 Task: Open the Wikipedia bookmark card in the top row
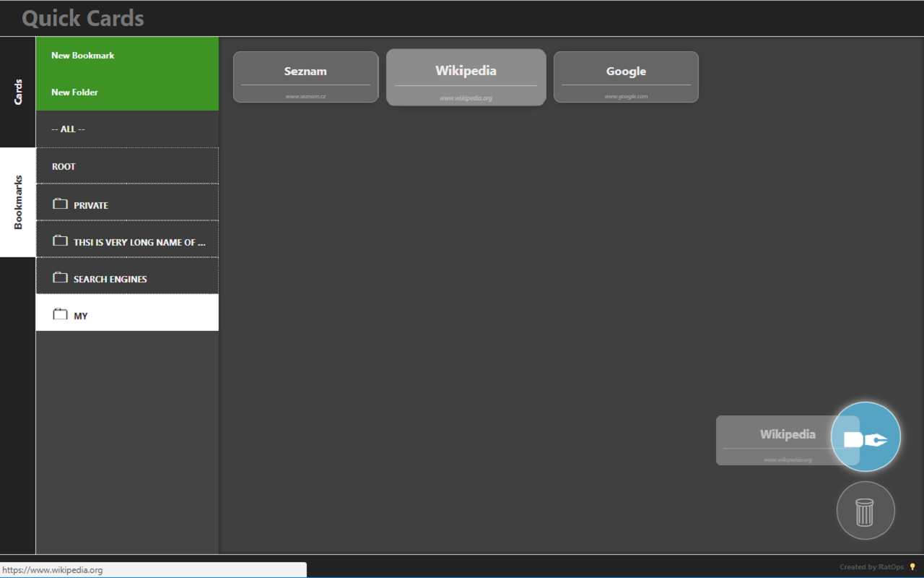tap(466, 77)
